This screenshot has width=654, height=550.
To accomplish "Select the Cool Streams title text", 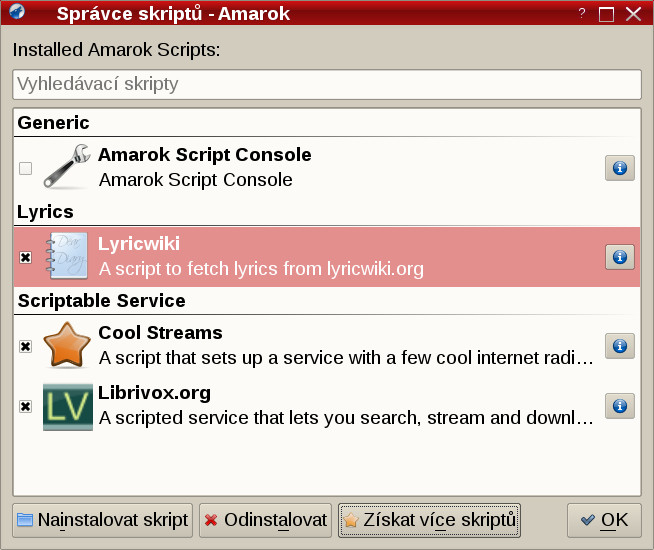I will point(161,333).
